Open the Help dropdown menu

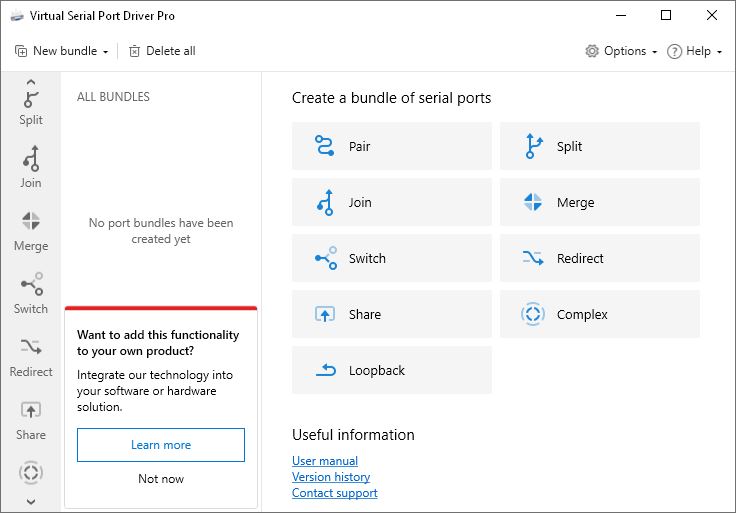point(694,51)
